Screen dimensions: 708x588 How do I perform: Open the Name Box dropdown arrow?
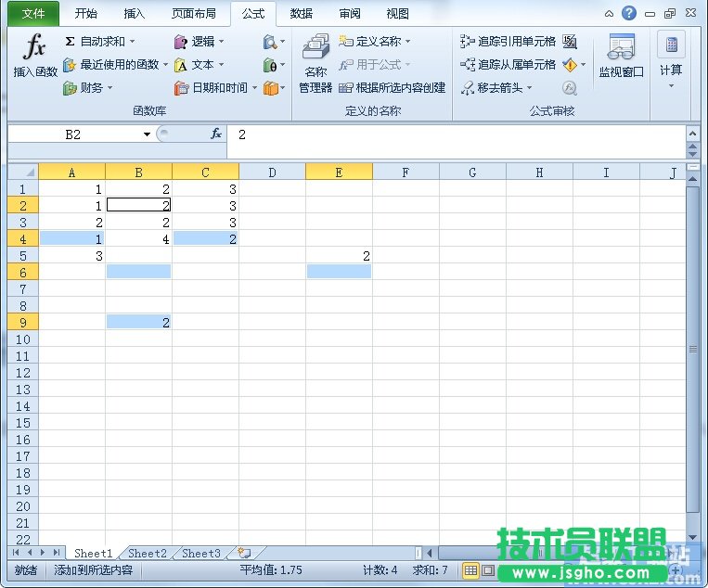pyautogui.click(x=147, y=134)
